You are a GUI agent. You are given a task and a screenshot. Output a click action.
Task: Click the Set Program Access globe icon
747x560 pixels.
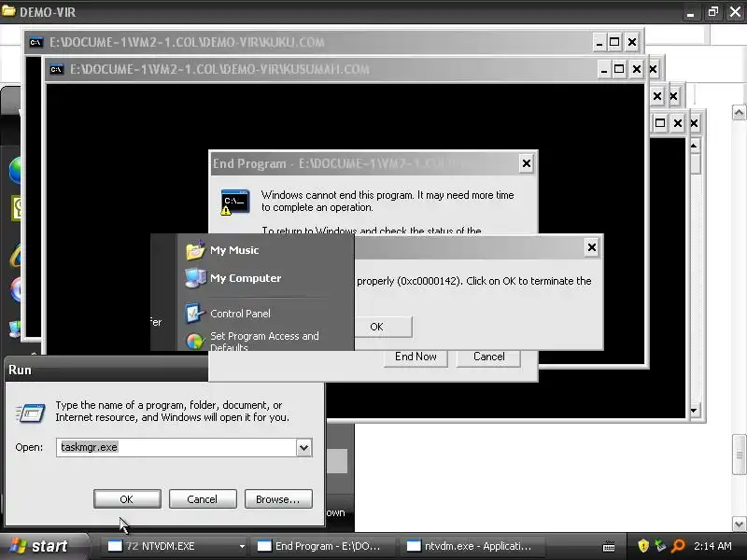195,341
